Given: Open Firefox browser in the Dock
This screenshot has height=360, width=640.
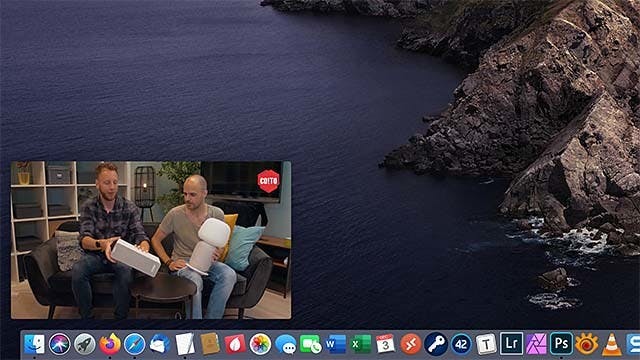Looking at the screenshot, I should [x=110, y=344].
